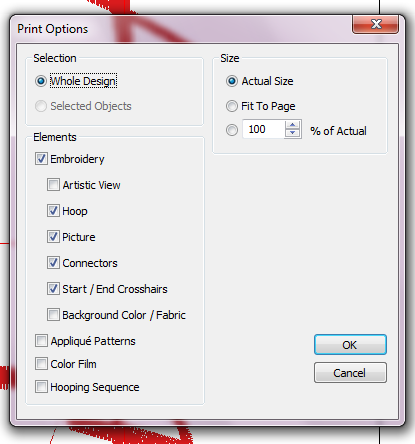Decrease percentage with the down spinner arrow
Screen dimensions: 415x444
click(292, 133)
